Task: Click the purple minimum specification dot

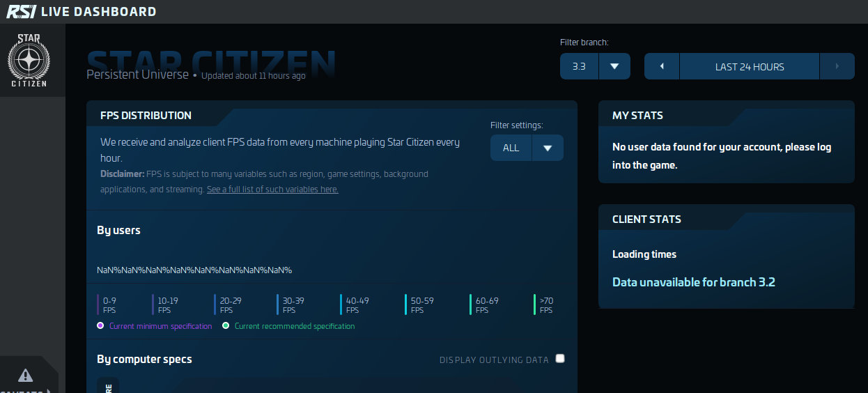Action: 100,325
